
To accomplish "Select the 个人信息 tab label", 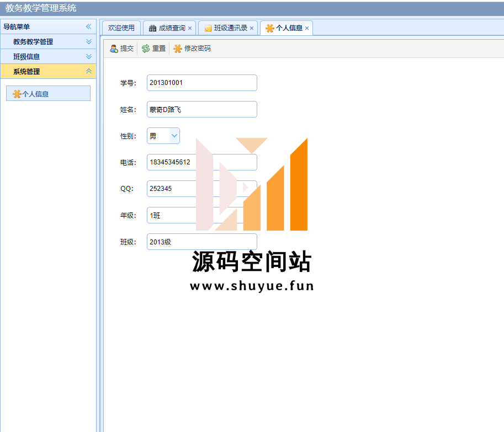I will tap(289, 28).
